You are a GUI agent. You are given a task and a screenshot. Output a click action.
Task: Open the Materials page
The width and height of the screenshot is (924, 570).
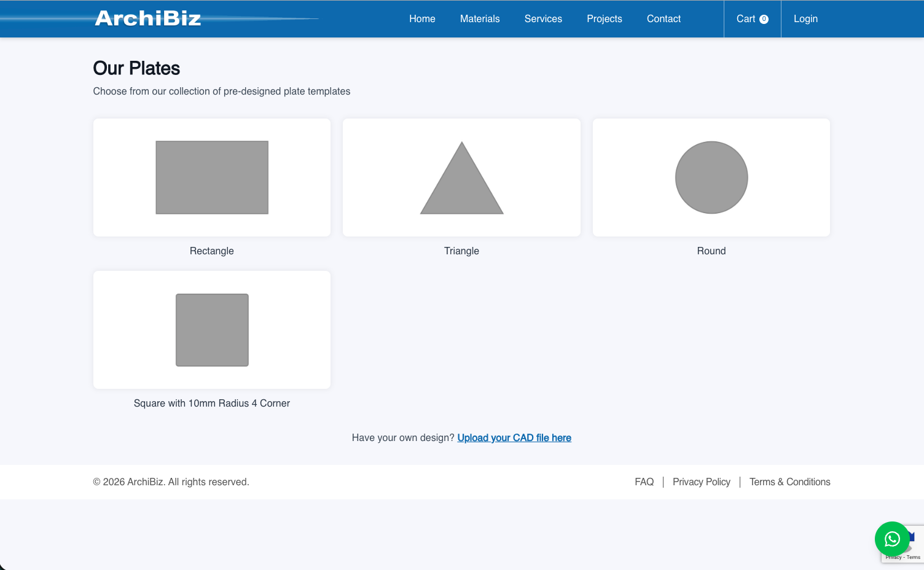[480, 18]
